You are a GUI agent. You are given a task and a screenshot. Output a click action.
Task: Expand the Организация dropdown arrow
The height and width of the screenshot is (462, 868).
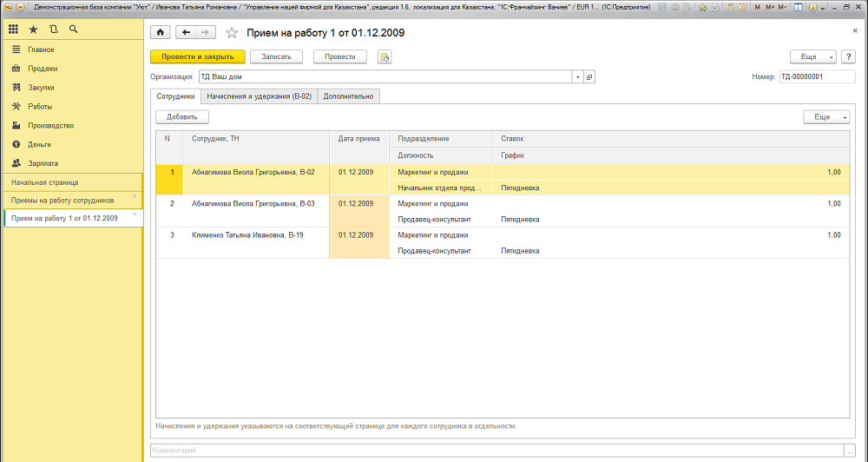[577, 76]
